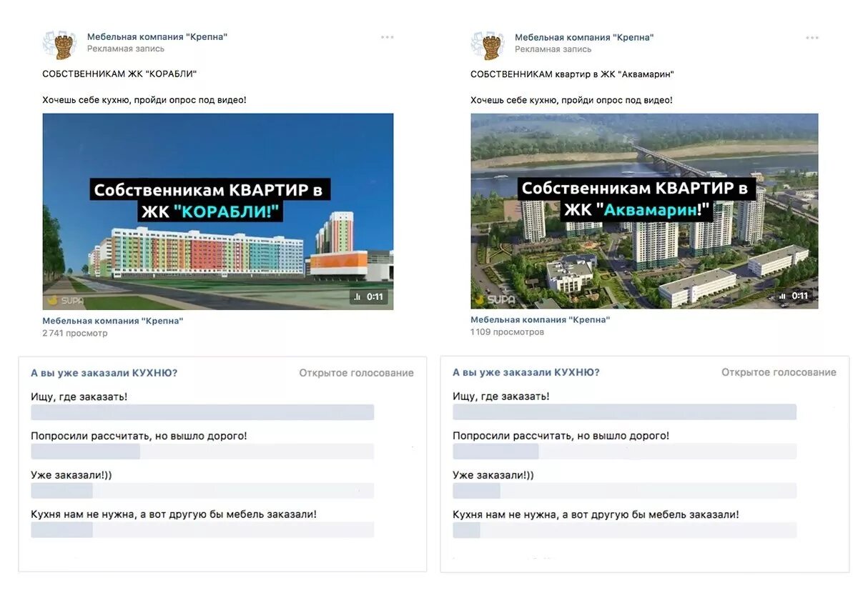The image size is (868, 603).
Task: Open poll title 'А вы уже заказали КУХНЮ?' on right
Action: 526,372
